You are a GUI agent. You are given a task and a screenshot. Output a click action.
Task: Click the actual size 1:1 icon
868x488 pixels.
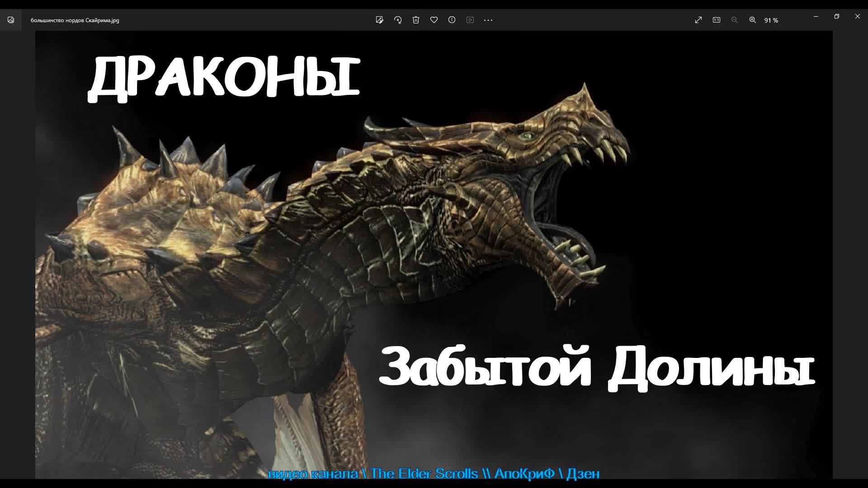point(717,20)
